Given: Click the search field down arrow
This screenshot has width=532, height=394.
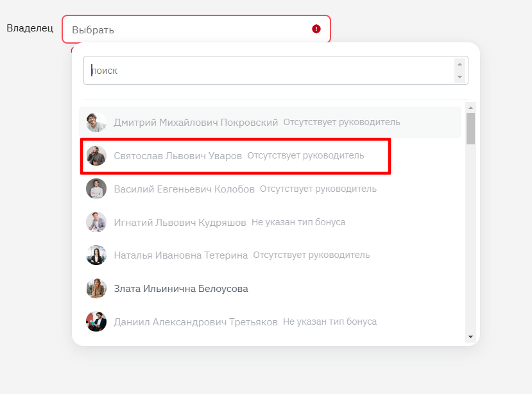Looking at the screenshot, I should [x=459, y=77].
